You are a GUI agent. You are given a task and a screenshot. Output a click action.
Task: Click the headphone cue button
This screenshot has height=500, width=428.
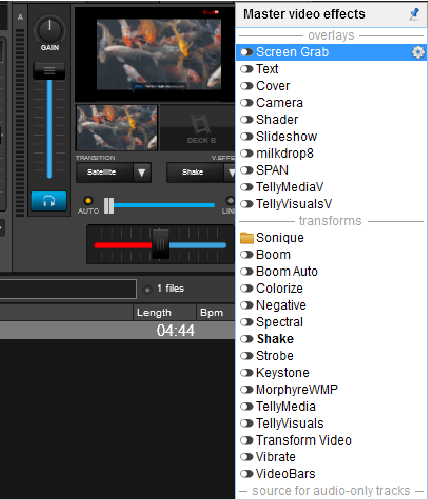tap(49, 201)
